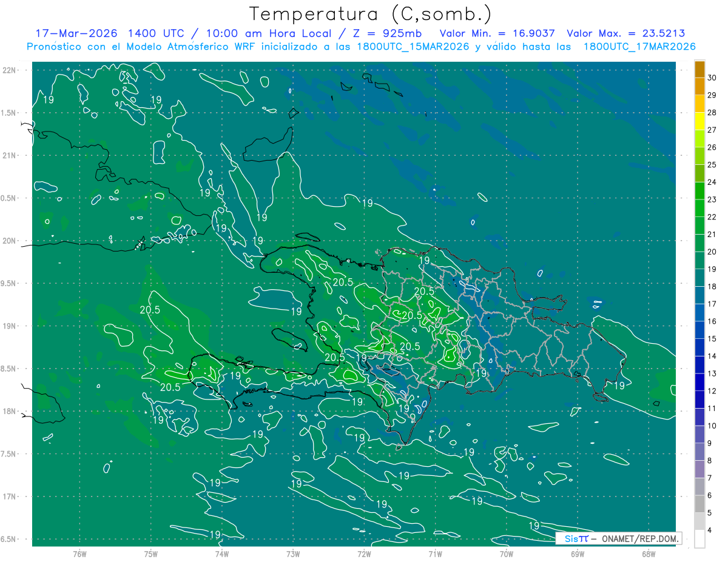
Task: Click the "75W" longitude axis label
Action: click(x=150, y=554)
